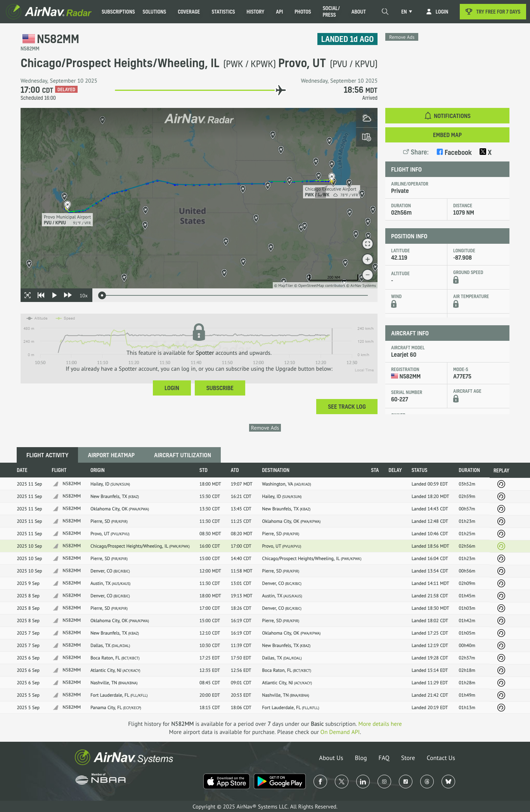The image size is (530, 812).
Task: Toggle the Altitude series in chart legend
Action: click(37, 318)
